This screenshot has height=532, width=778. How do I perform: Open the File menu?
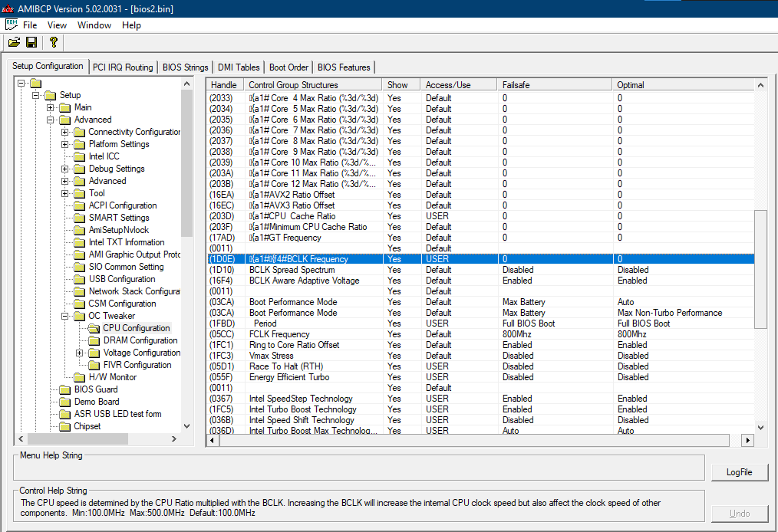point(30,25)
